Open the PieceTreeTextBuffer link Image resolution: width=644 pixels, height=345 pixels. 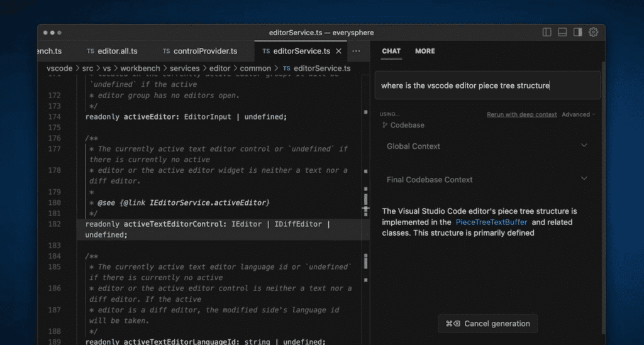(491, 222)
